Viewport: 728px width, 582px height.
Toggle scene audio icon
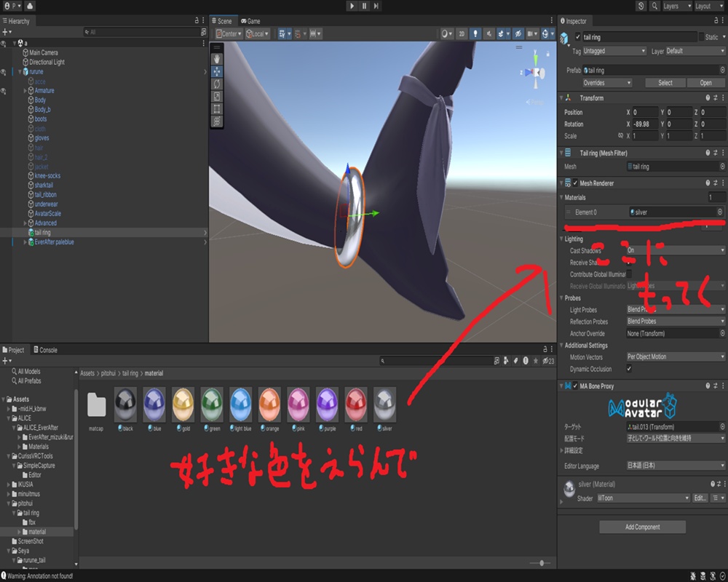point(488,34)
